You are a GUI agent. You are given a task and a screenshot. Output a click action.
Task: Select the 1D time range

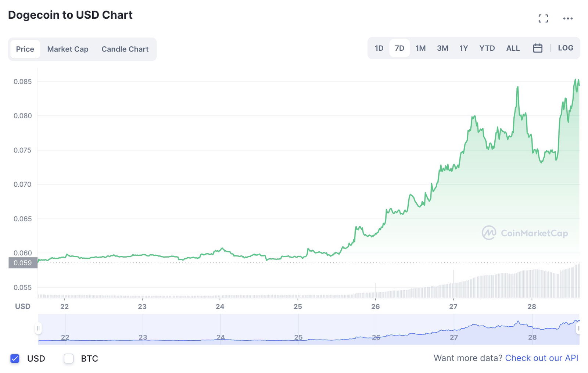[x=379, y=48]
